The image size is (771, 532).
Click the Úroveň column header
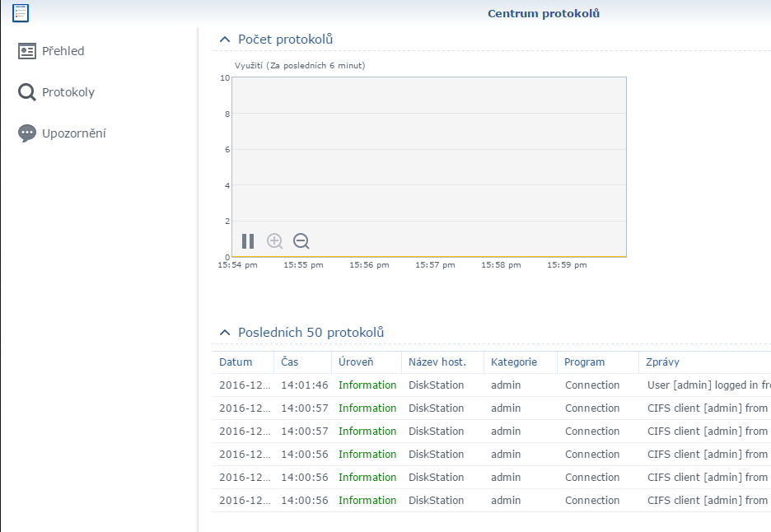(356, 362)
